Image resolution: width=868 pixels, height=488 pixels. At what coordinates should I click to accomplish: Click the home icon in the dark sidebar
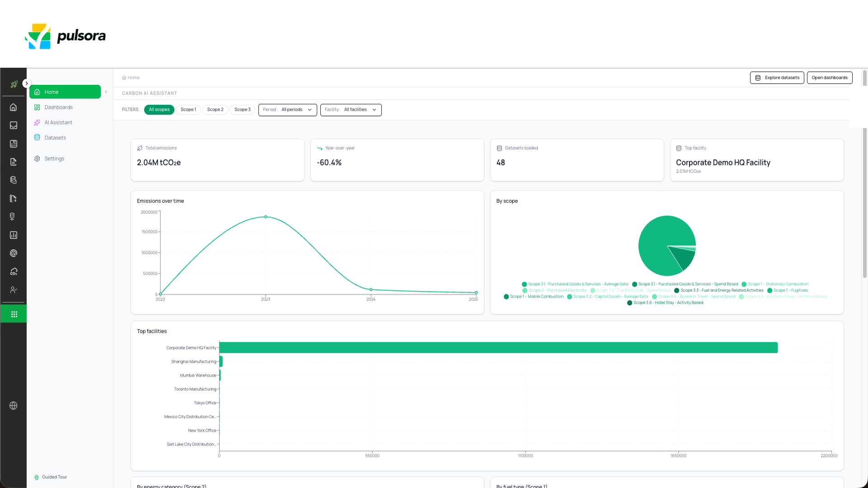(x=14, y=107)
